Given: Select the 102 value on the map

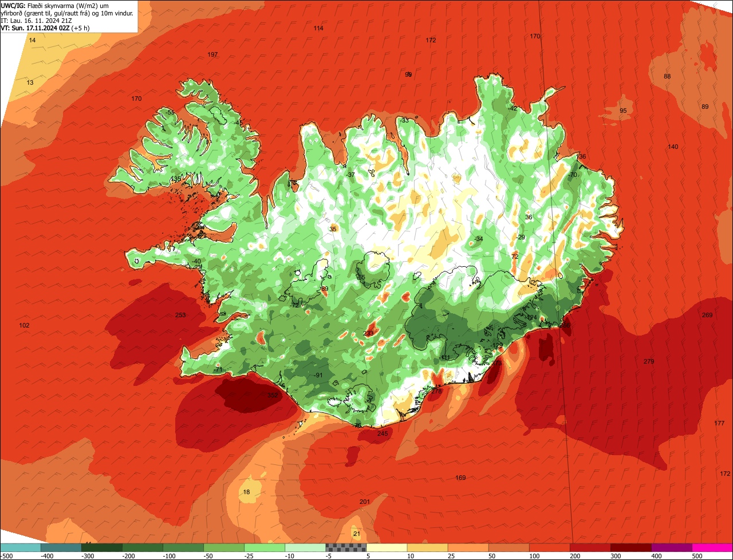Looking at the screenshot, I should [x=24, y=325].
